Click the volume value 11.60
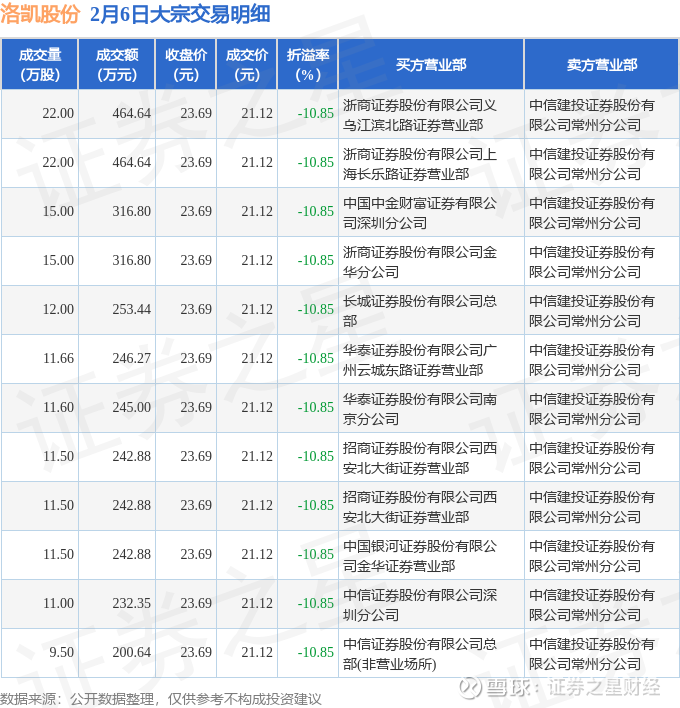 [x=58, y=407]
